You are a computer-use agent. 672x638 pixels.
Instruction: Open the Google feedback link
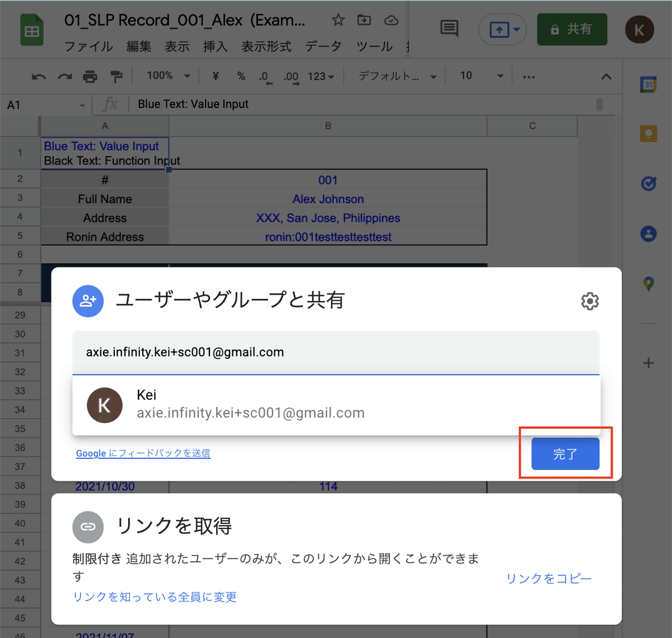[x=143, y=453]
